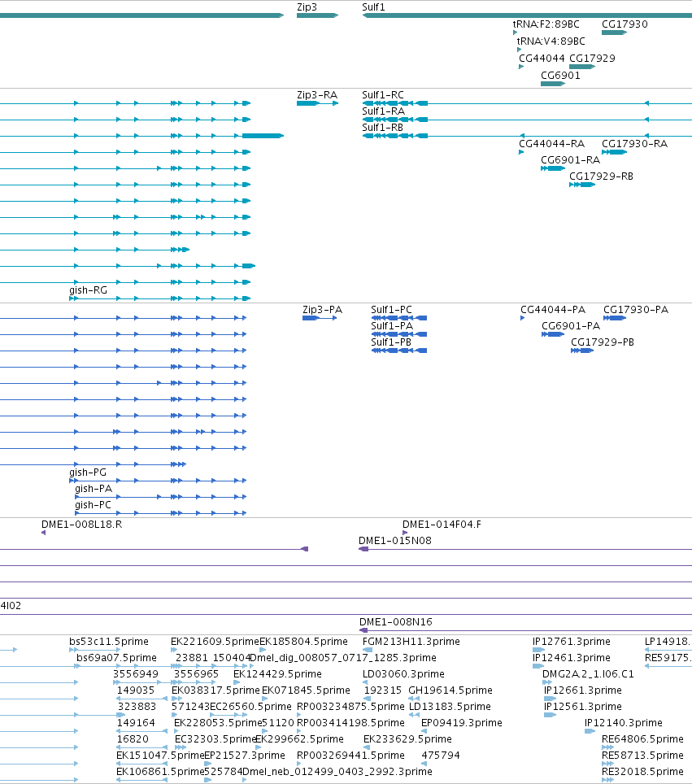Click the DME1-008L18.R clone end
The height and width of the screenshot is (784, 692).
point(43,533)
